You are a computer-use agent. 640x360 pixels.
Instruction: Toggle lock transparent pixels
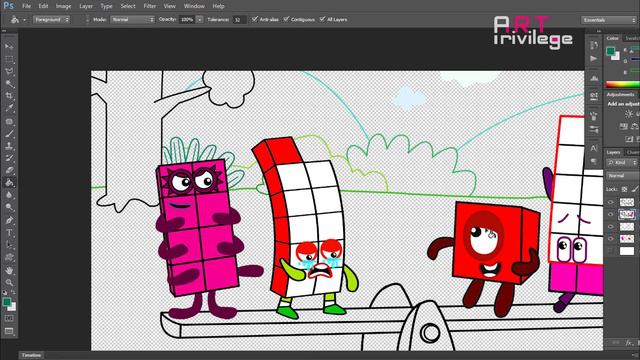coord(624,189)
